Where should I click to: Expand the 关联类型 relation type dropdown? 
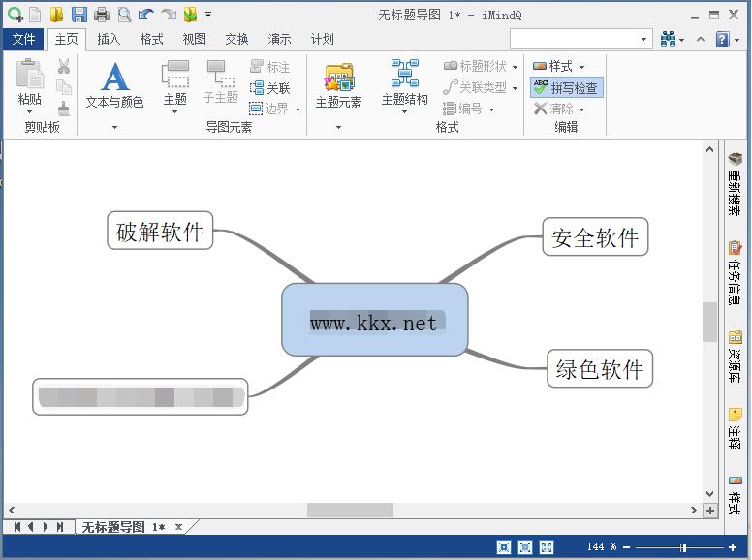[516, 88]
